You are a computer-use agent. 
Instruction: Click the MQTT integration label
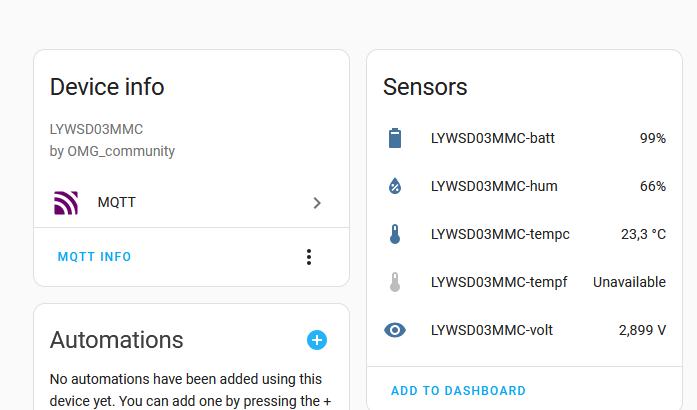(116, 202)
